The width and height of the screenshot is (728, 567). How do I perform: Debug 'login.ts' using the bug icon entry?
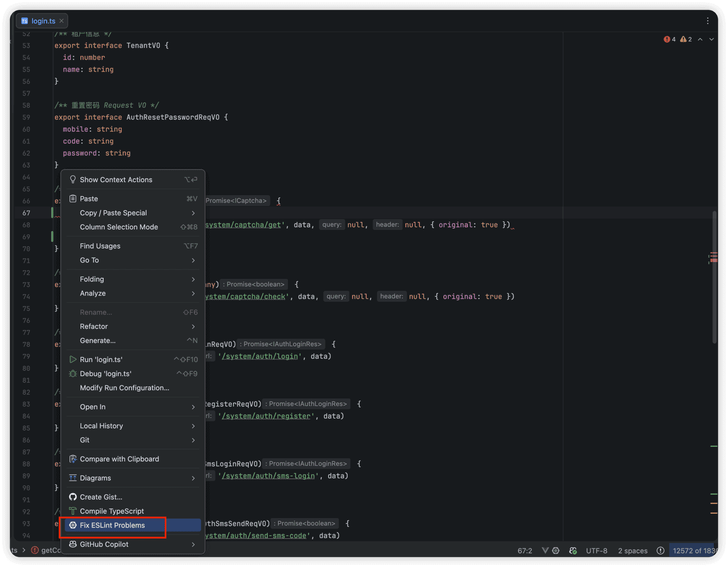click(x=133, y=373)
